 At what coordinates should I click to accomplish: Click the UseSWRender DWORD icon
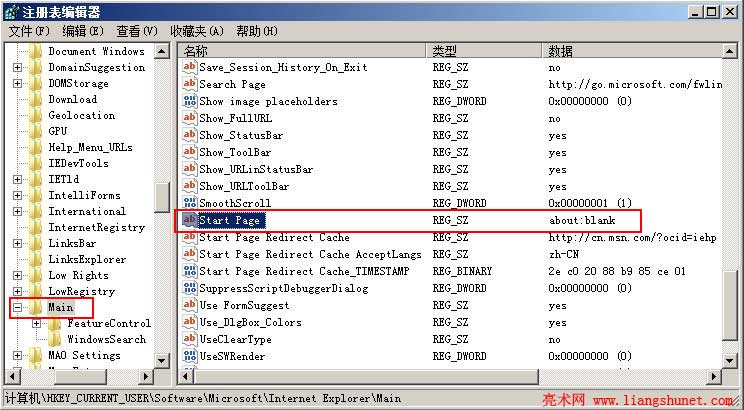point(190,356)
